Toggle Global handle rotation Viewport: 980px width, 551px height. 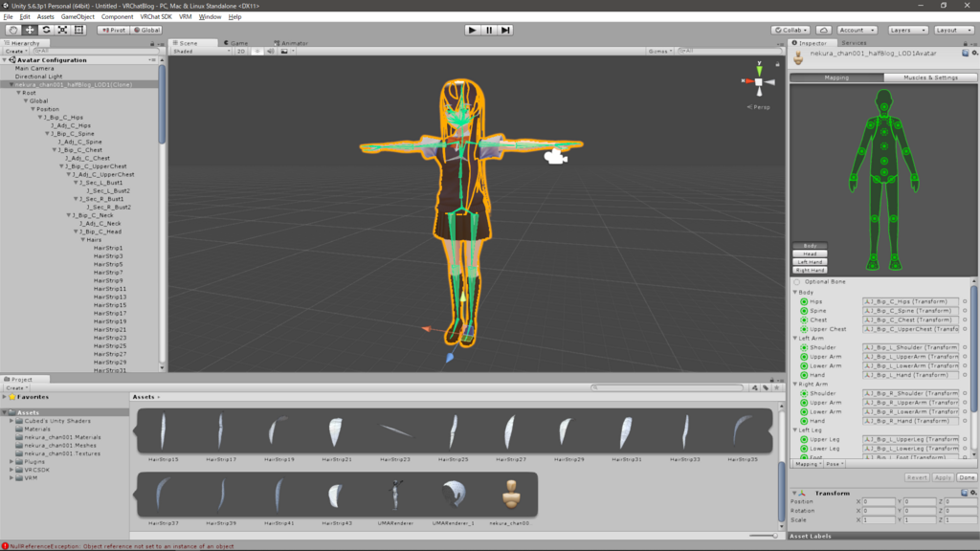tap(146, 30)
